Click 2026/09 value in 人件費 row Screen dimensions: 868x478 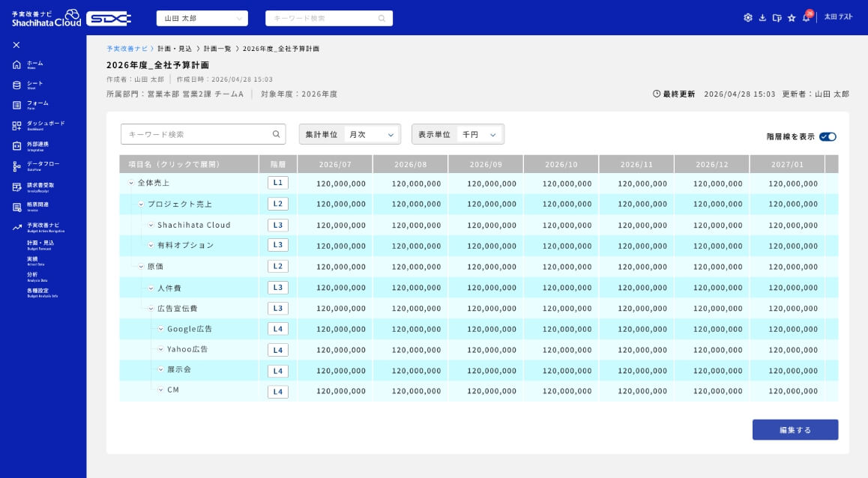point(492,288)
